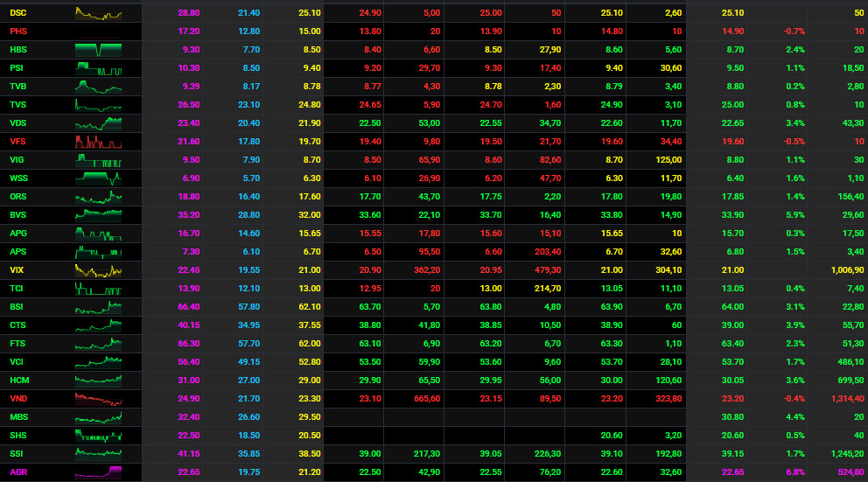Open the BVS mini price chart

[99, 214]
